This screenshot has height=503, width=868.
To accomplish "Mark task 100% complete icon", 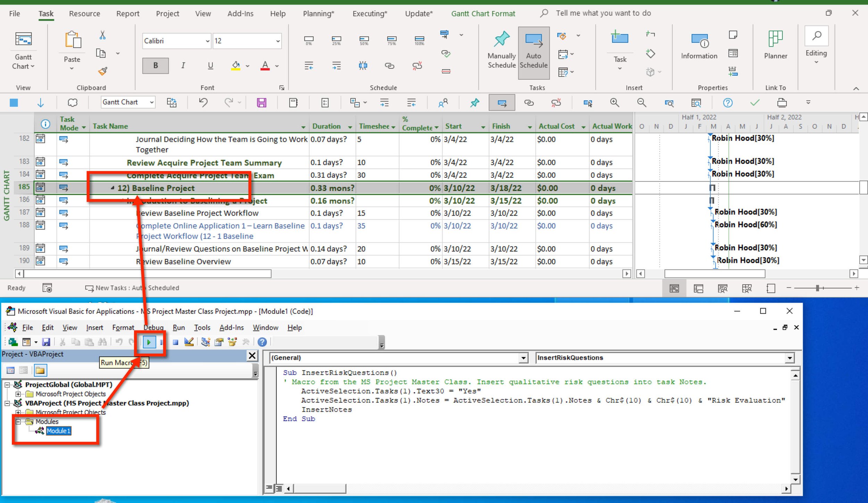I will click(419, 40).
